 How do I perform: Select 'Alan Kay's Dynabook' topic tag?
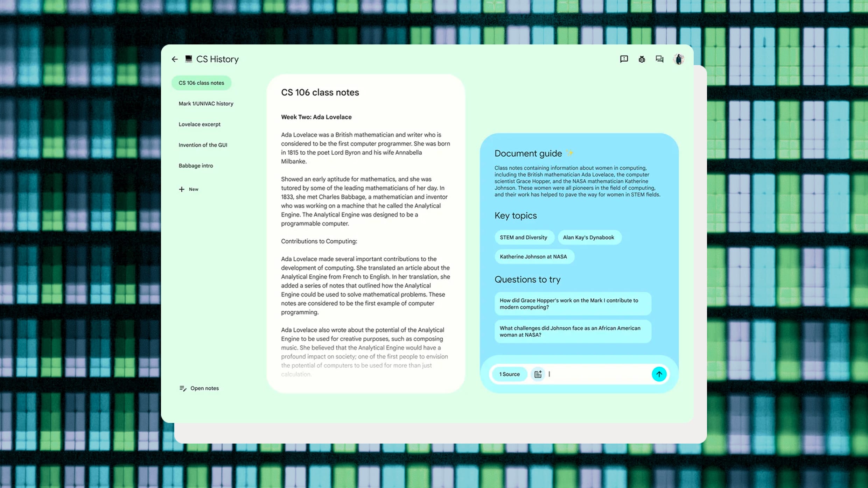(x=589, y=237)
